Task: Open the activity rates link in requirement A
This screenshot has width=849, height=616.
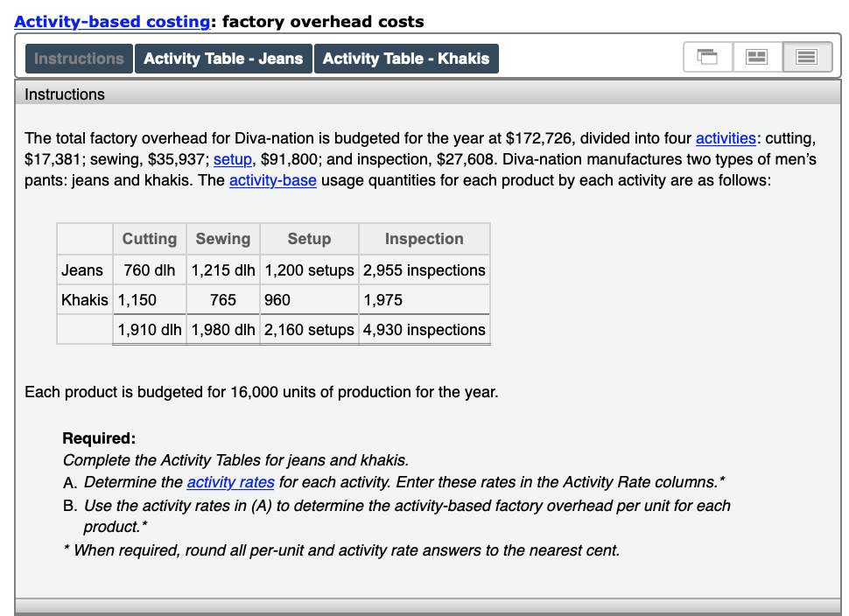Action: coord(230,482)
